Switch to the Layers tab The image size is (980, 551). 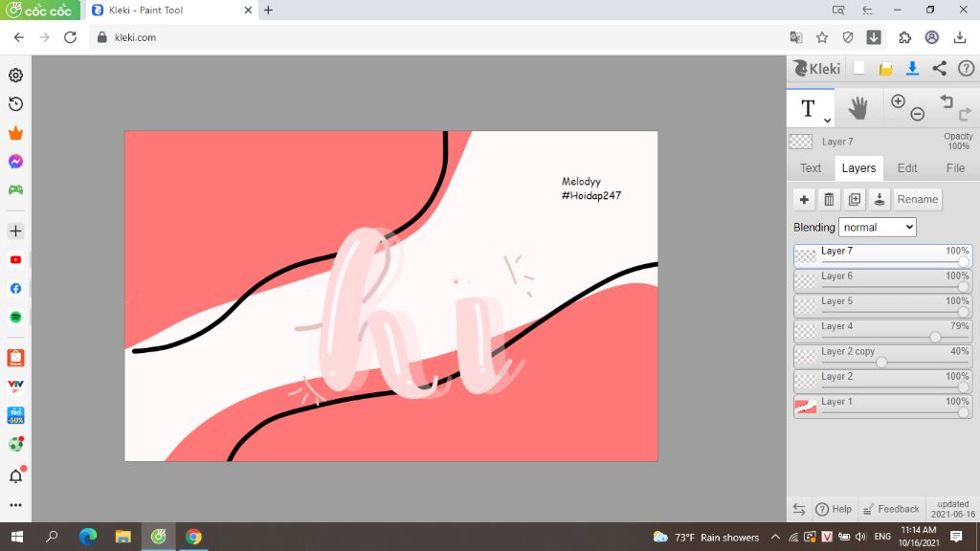858,168
